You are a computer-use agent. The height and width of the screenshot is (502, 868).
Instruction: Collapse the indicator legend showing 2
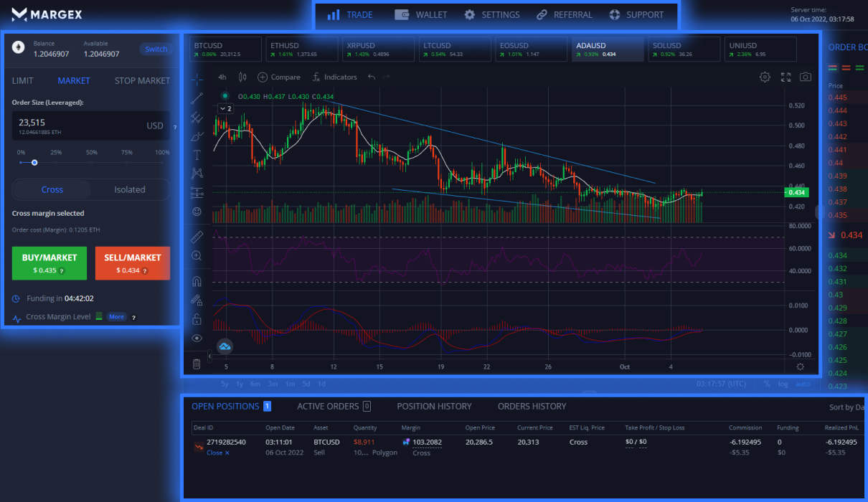(225, 108)
